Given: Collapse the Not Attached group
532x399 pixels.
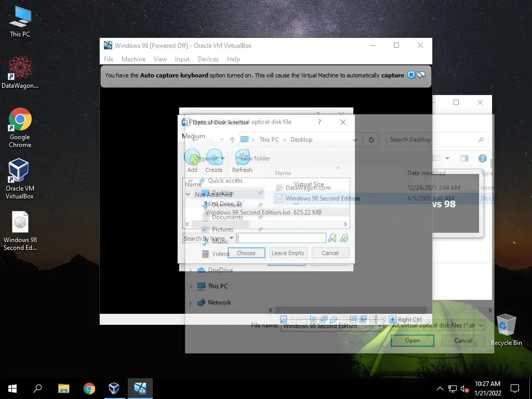Looking at the screenshot, I should (188, 194).
